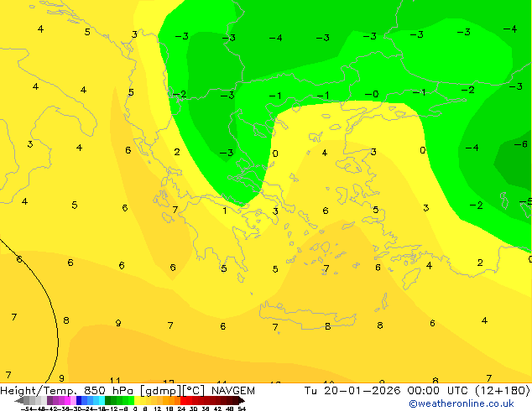Click the '11' value at the map's bottom
The height and width of the screenshot is (411, 532).
click(115, 381)
